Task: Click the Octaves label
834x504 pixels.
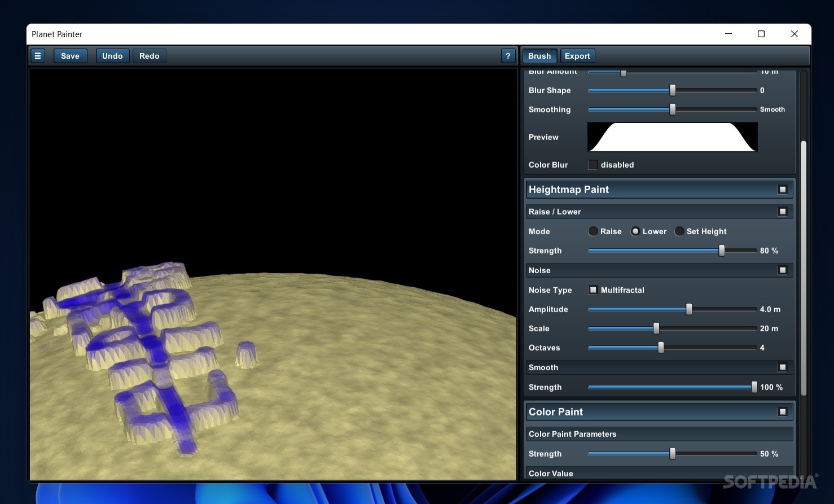Action: (545, 348)
